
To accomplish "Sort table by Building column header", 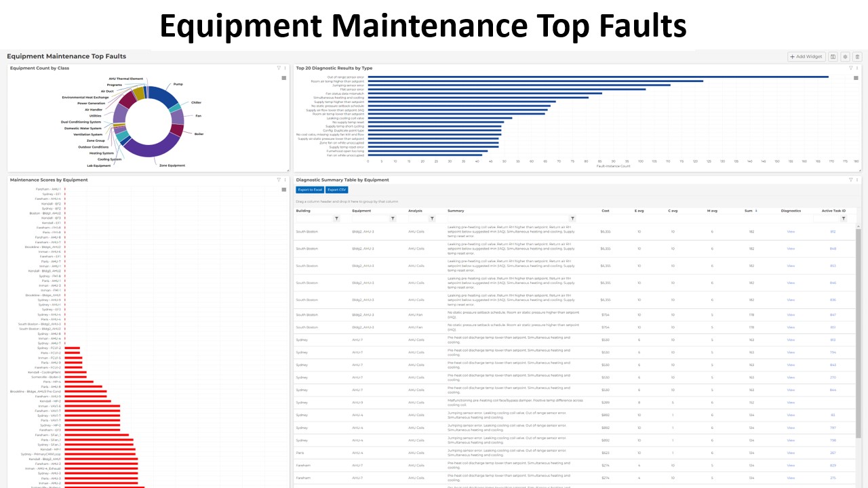I will point(303,211).
